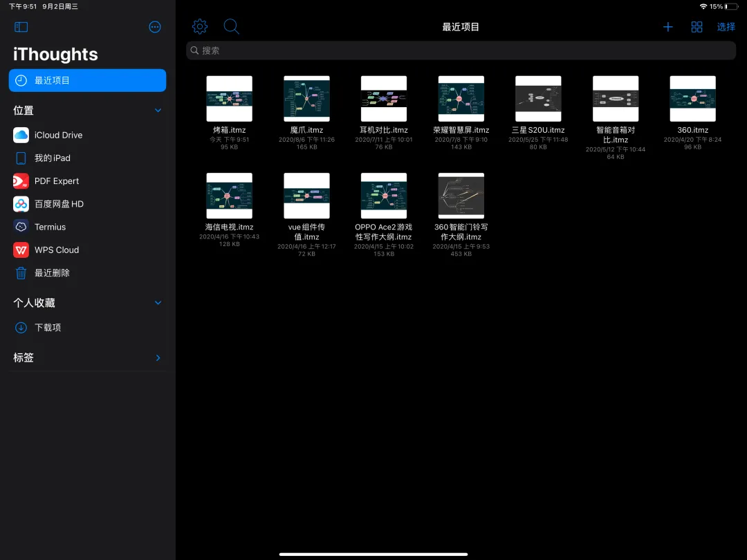747x560 pixels.
Task: Open 荣耀智慧屏.itmz thumbnail
Action: pyautogui.click(x=461, y=99)
